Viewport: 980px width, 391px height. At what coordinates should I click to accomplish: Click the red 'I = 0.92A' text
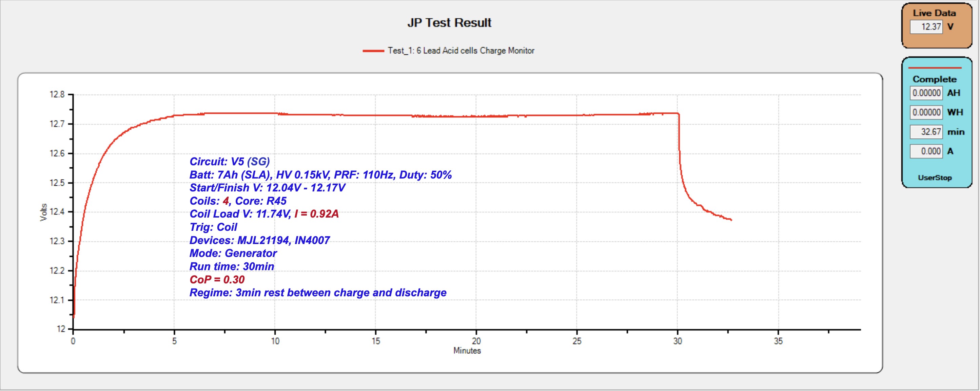(316, 214)
